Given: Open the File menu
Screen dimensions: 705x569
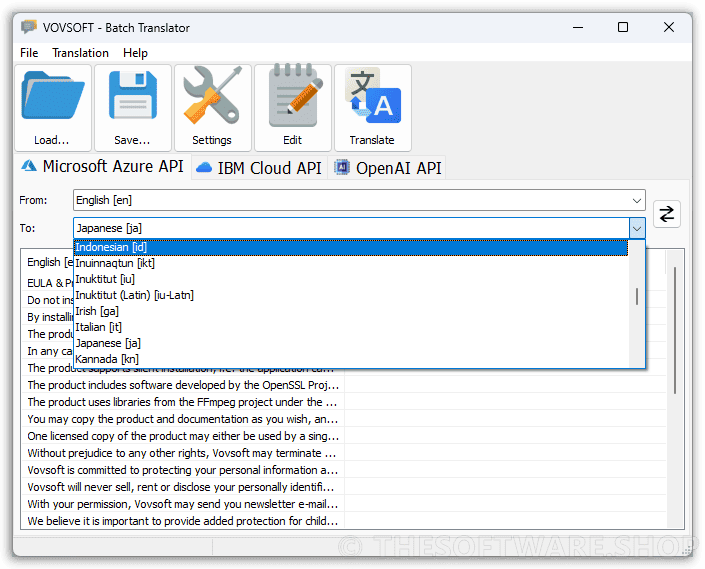Looking at the screenshot, I should (29, 53).
